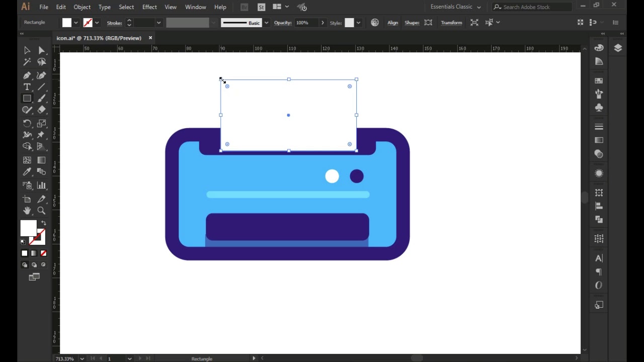Click the Shape label link

pyautogui.click(x=412, y=23)
